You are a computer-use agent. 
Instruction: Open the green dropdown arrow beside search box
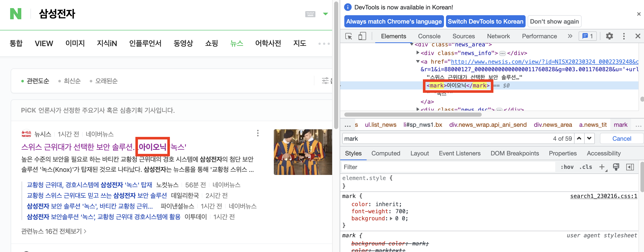325,14
